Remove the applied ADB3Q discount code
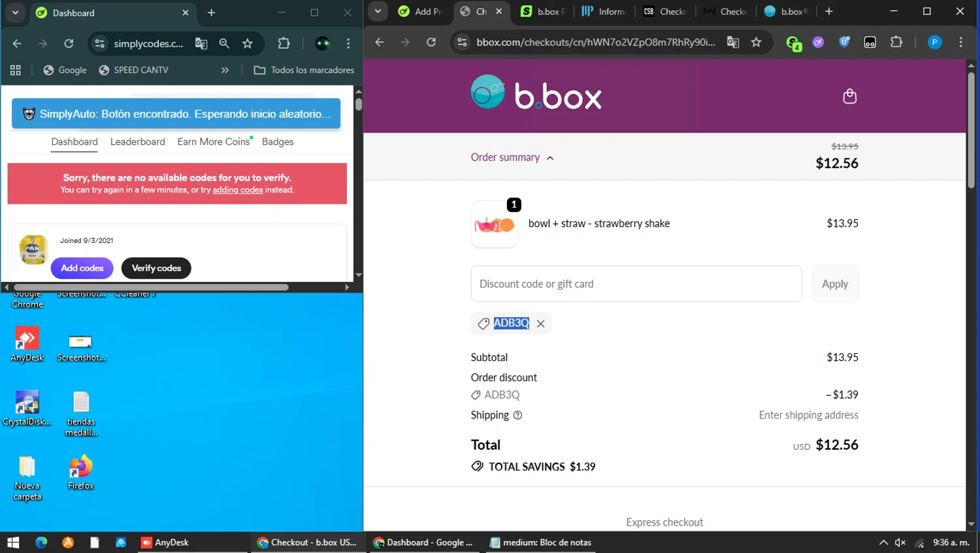 540,323
